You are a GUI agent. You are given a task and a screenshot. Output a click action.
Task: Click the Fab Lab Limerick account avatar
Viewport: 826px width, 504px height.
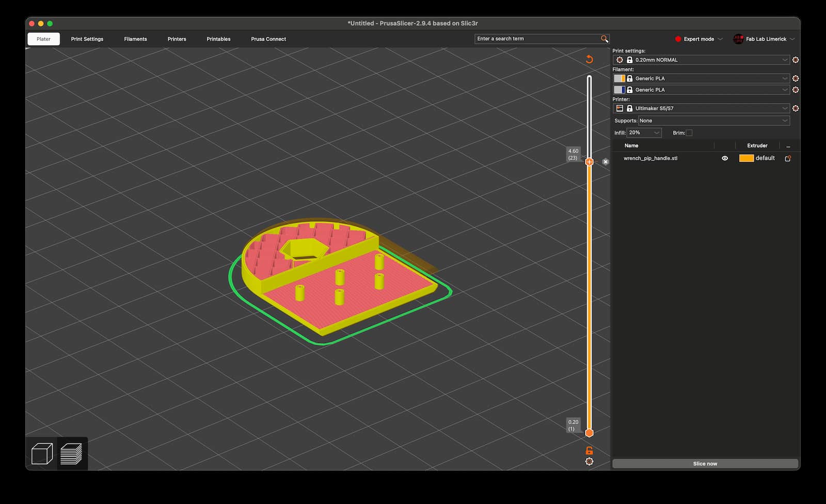[738, 39]
